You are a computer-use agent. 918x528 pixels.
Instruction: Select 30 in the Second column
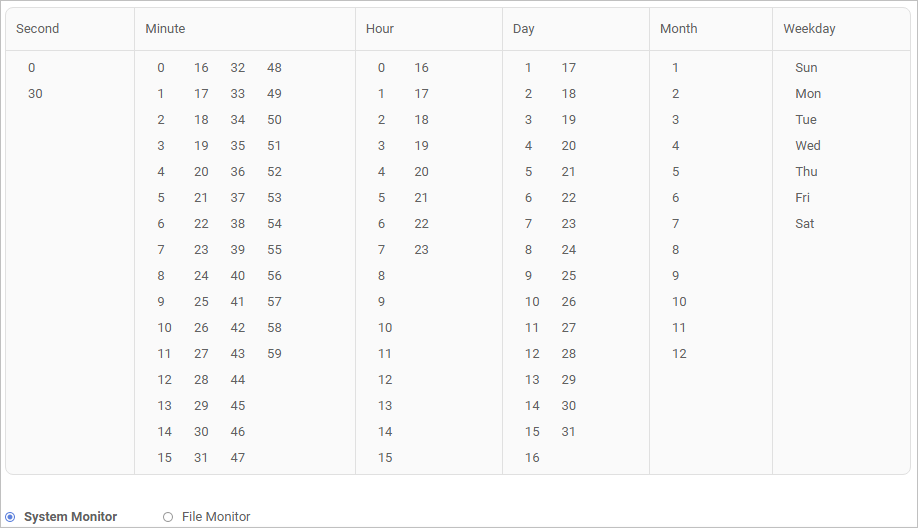[35, 94]
